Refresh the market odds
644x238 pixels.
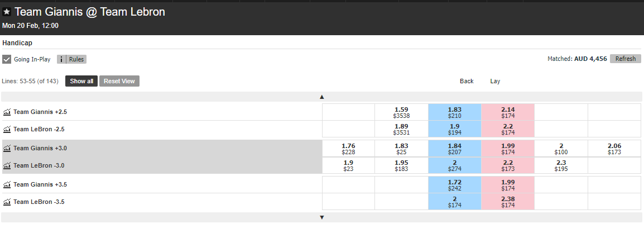626,59
